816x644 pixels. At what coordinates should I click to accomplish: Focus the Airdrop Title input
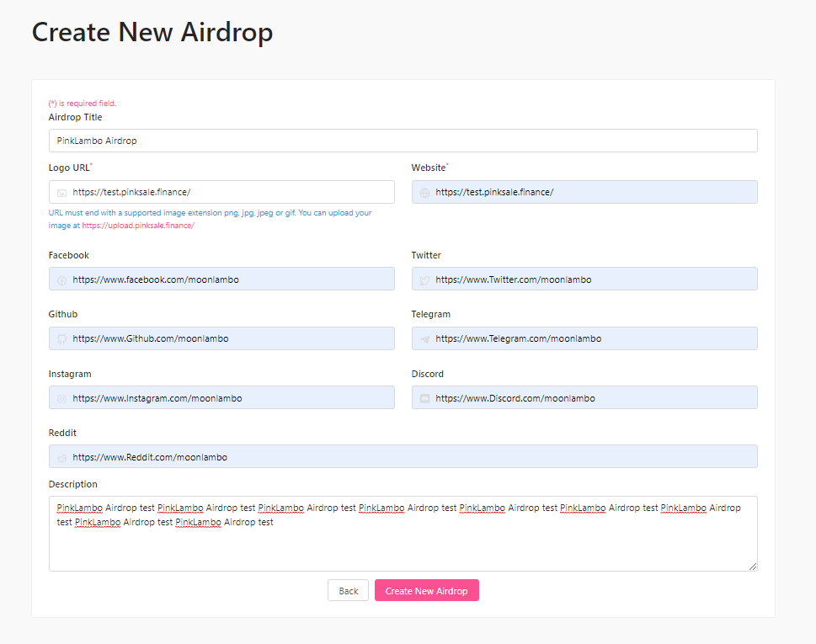click(403, 141)
